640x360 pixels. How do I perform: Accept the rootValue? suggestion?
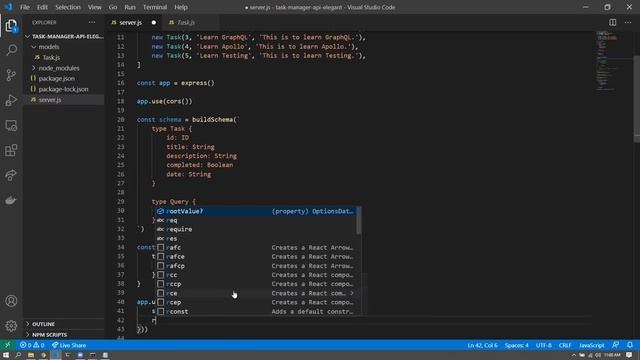[256, 211]
